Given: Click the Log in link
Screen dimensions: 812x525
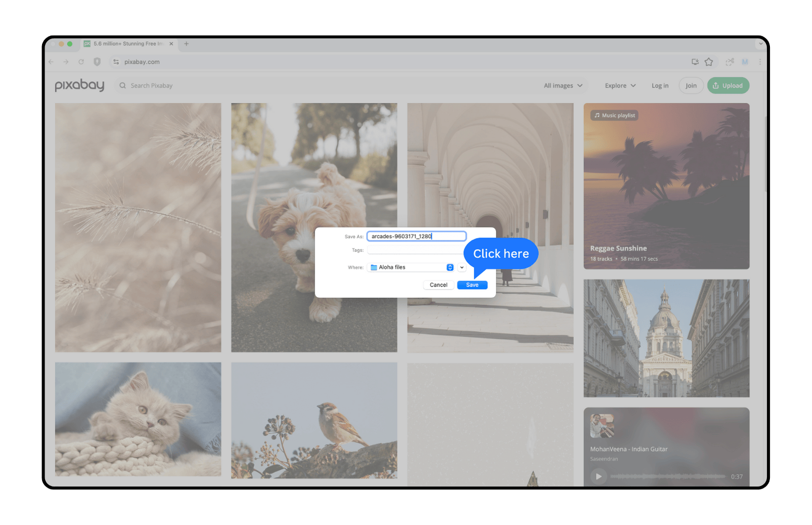Looking at the screenshot, I should 660,86.
